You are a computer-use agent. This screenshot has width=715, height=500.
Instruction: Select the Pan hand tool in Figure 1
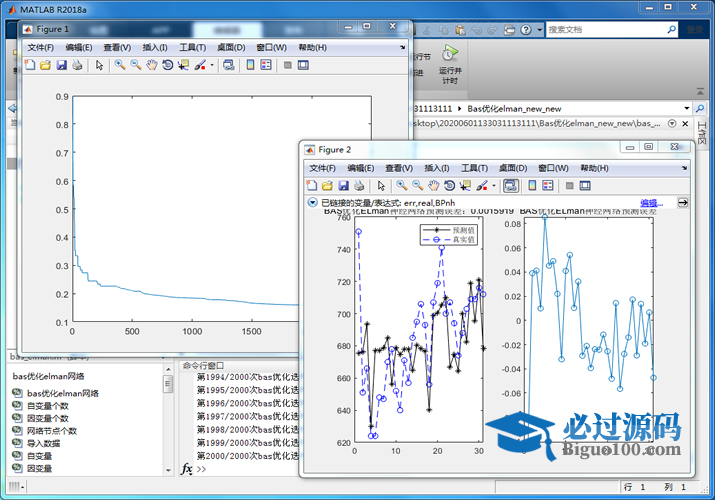(151, 65)
